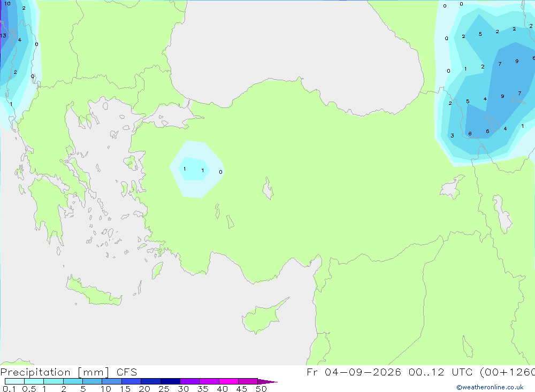
Task: Click the Black Sea area on the map
Action: (x=293, y=51)
